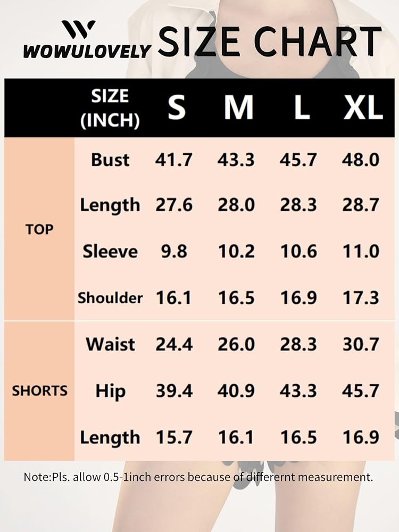Screen dimensions: 399x532
Task: Click the S size column header
Action: point(177,107)
